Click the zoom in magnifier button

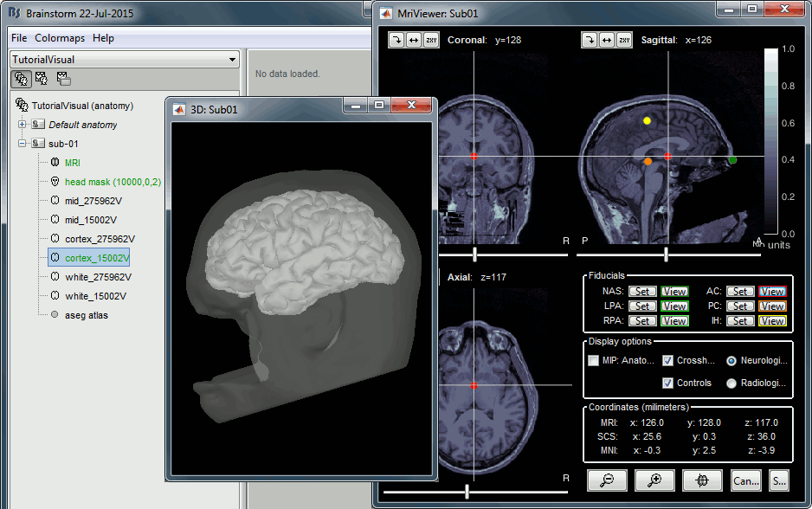pos(654,480)
